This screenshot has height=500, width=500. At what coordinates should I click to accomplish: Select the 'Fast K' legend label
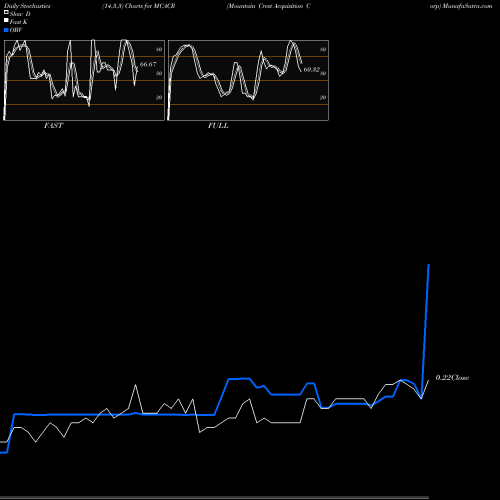pos(19,22)
